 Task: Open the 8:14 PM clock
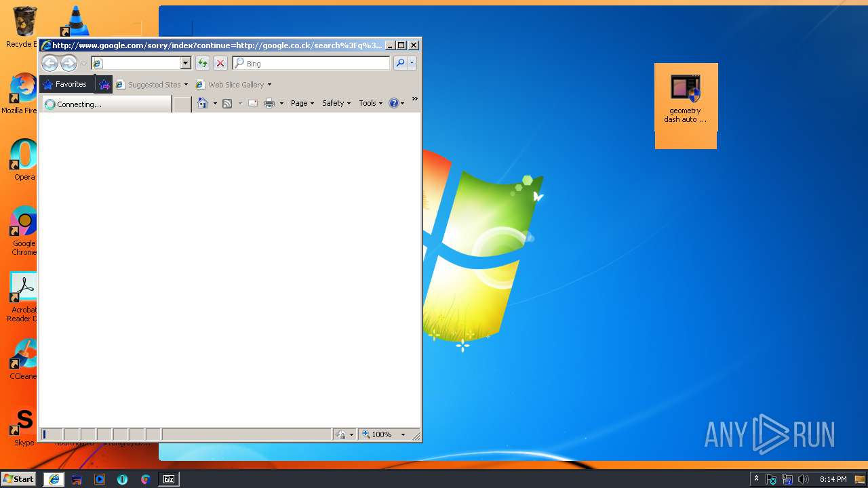click(833, 479)
